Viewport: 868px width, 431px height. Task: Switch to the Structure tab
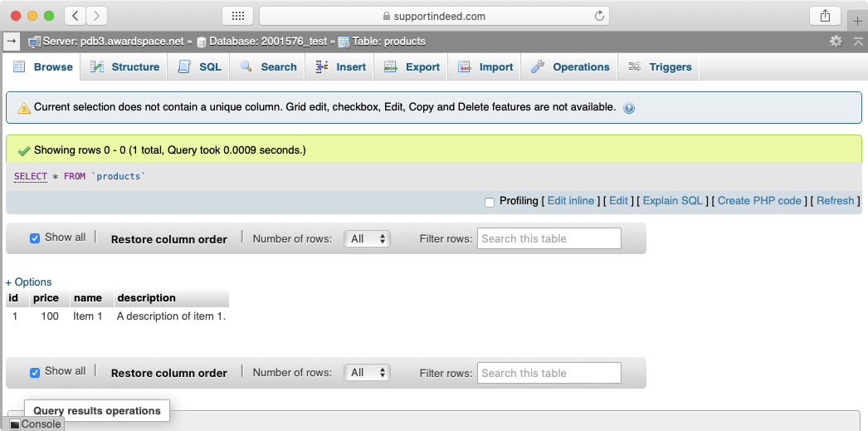pyautogui.click(x=125, y=67)
